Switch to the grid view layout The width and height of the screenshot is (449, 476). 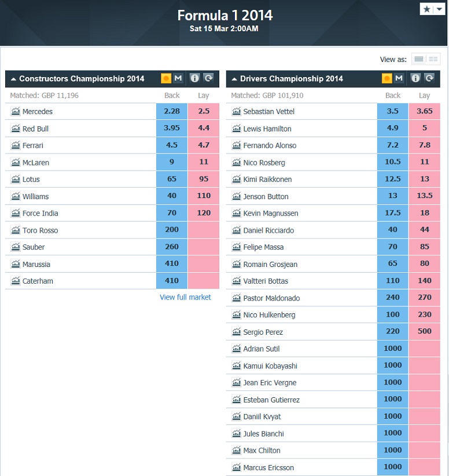point(433,59)
